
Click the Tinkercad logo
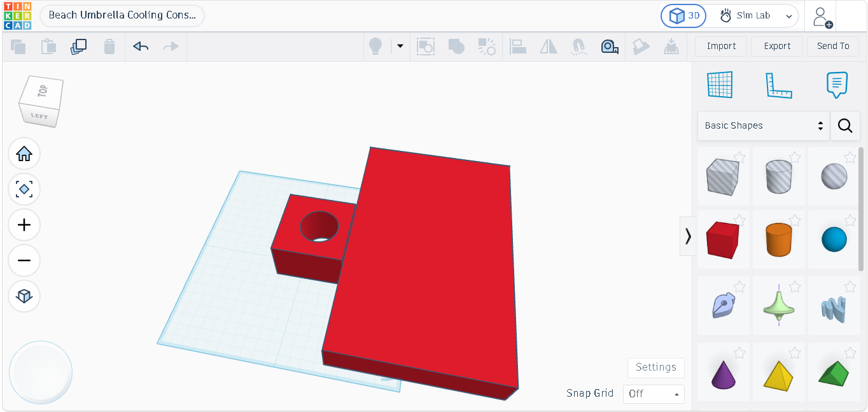click(17, 16)
